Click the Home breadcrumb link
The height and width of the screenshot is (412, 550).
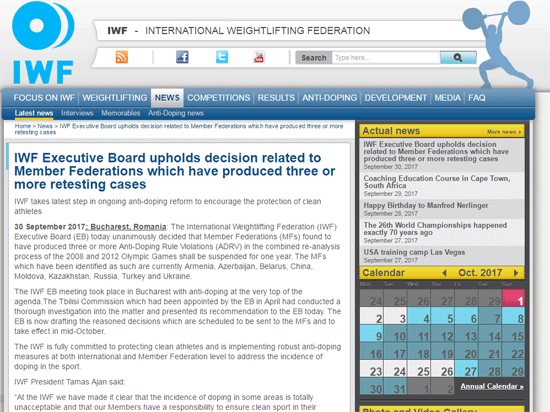[23, 126]
